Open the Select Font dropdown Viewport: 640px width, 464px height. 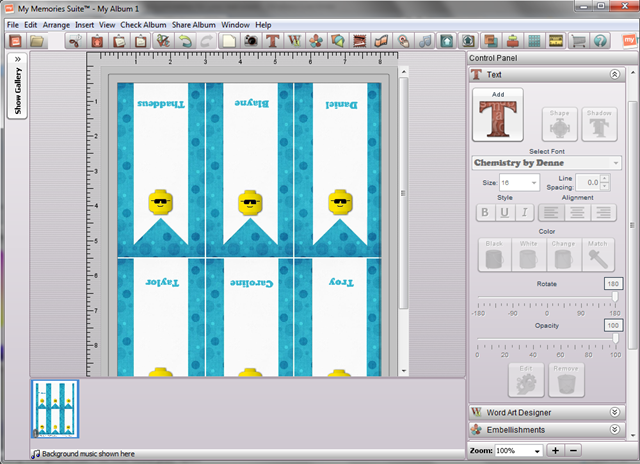click(x=546, y=163)
